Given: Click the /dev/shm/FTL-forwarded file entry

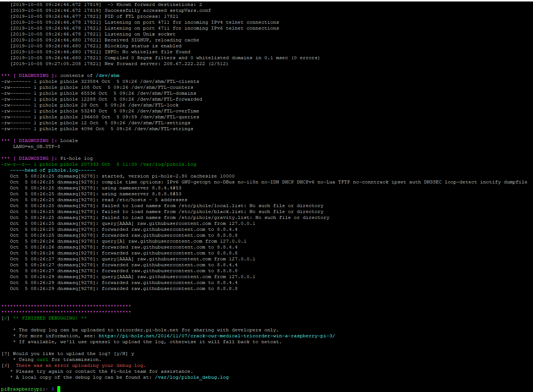Looking at the screenshot, I should pyautogui.click(x=102, y=99).
